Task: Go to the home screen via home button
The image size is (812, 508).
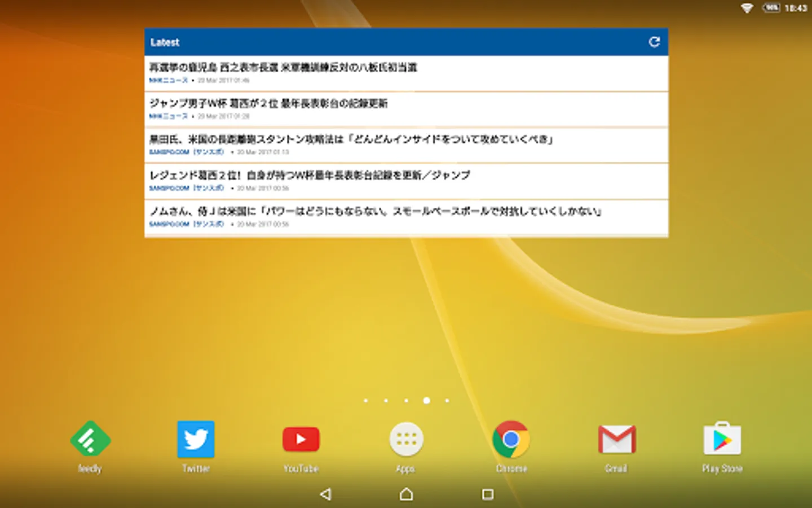Action: click(x=406, y=494)
